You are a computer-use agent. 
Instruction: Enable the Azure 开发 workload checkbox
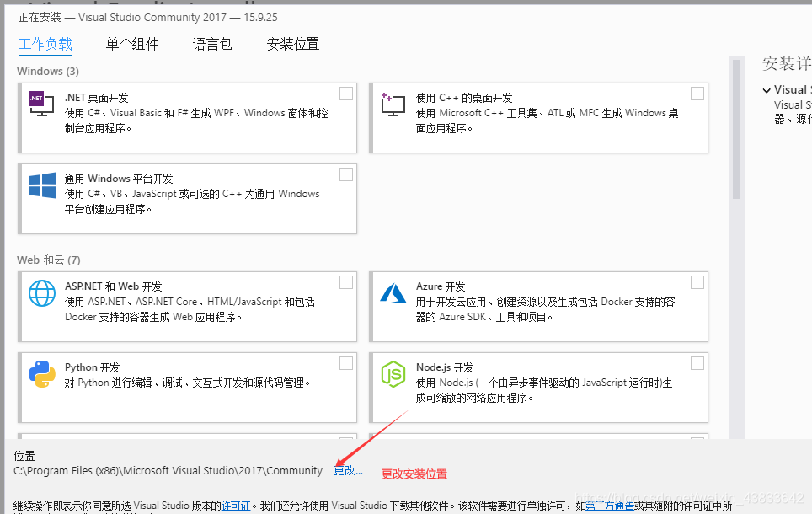(697, 281)
